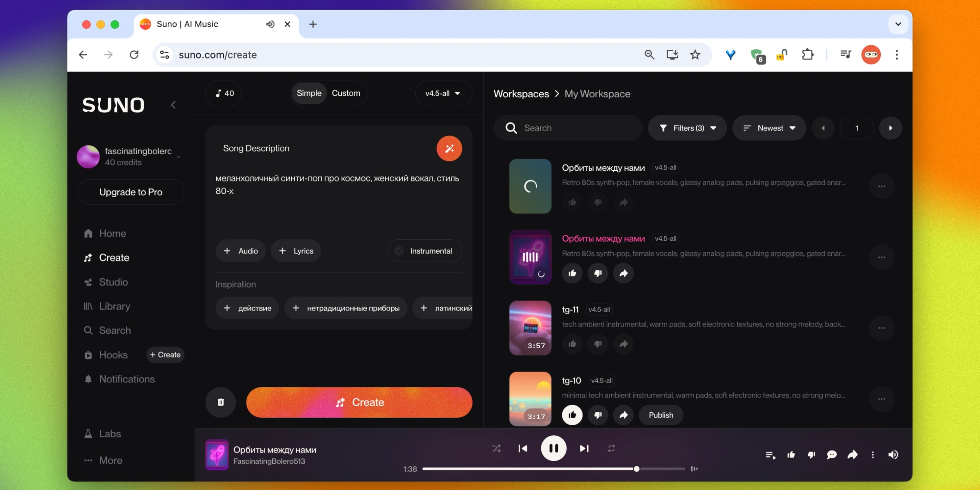Open Library from the sidebar
The image size is (980, 490).
114,306
